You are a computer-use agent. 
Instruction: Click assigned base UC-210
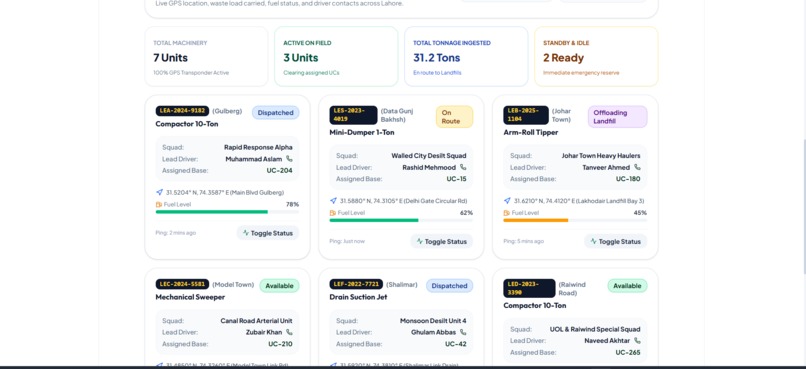[280, 344]
